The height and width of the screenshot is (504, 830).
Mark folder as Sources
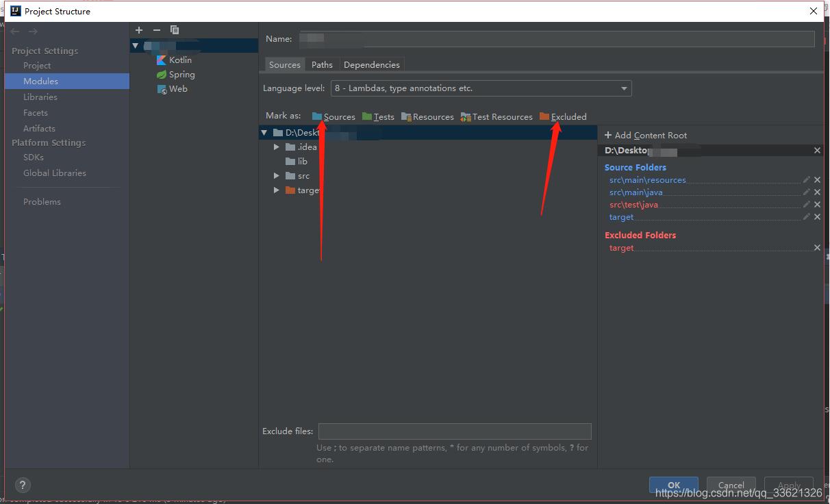coord(334,117)
